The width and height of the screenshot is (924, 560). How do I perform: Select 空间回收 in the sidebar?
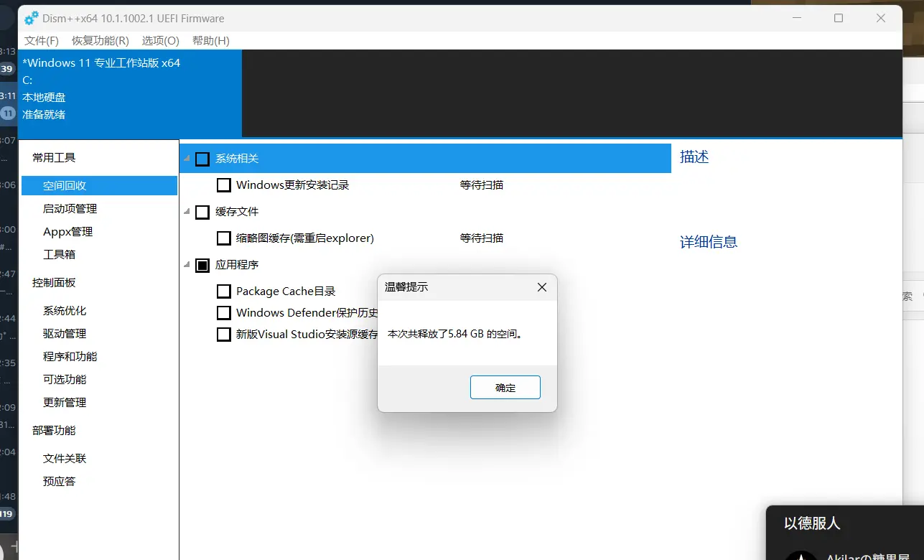pyautogui.click(x=99, y=185)
